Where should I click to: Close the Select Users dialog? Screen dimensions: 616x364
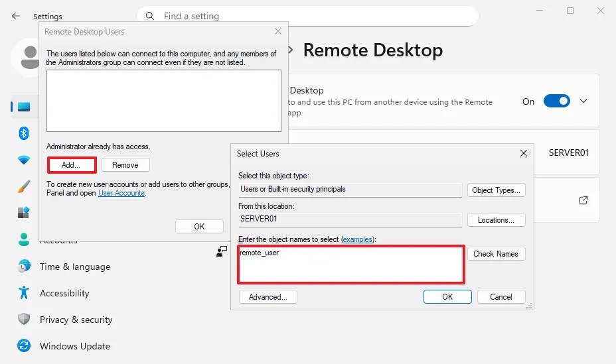tap(524, 153)
